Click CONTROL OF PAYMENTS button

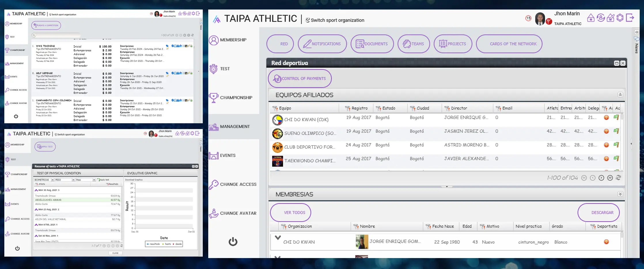(x=300, y=78)
